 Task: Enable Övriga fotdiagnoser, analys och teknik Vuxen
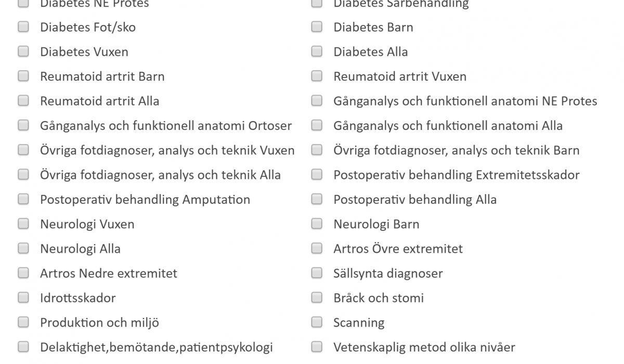(x=23, y=150)
